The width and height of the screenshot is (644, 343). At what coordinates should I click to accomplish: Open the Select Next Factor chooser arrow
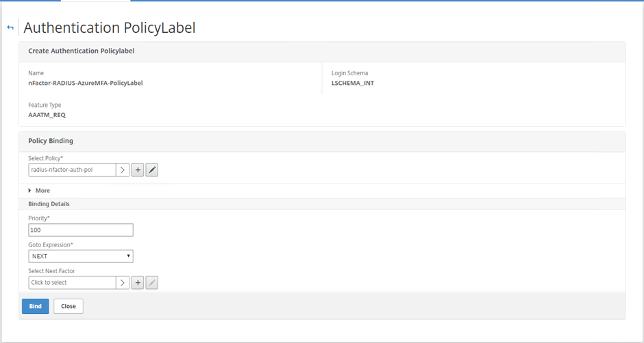(x=123, y=283)
